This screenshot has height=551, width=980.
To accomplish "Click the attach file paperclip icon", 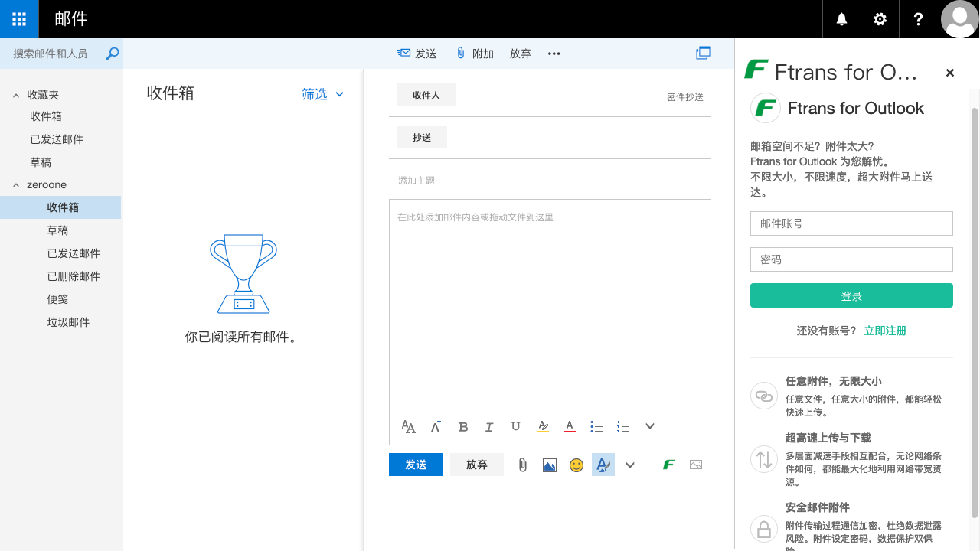I will click(523, 465).
